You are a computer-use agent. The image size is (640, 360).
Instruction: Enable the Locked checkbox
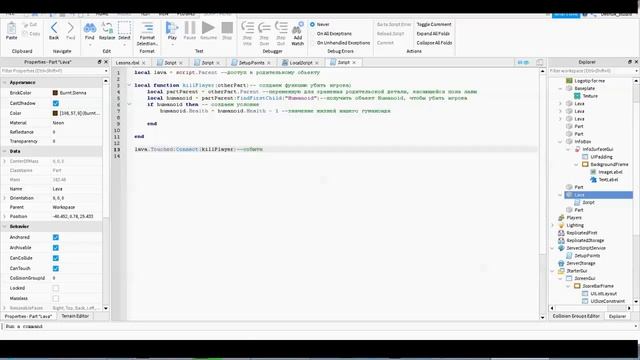click(56, 288)
